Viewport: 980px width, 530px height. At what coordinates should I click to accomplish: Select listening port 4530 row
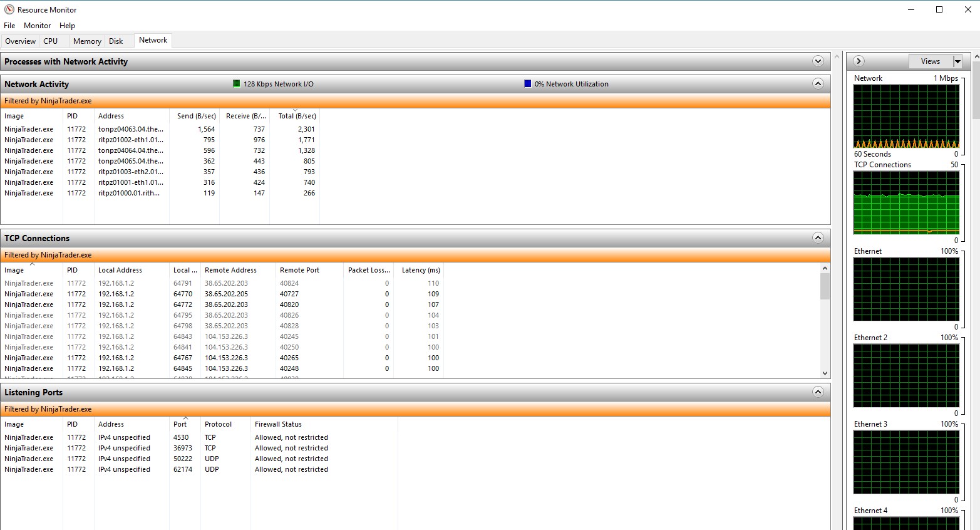(199, 437)
